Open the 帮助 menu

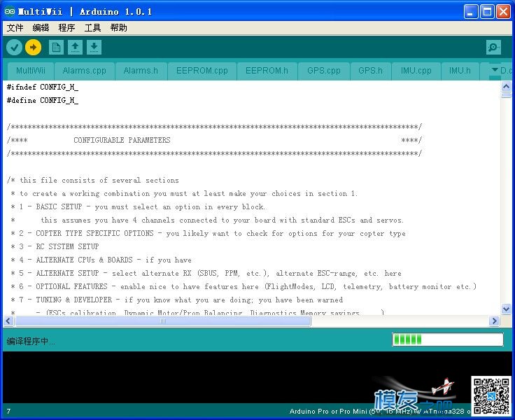click(118, 27)
